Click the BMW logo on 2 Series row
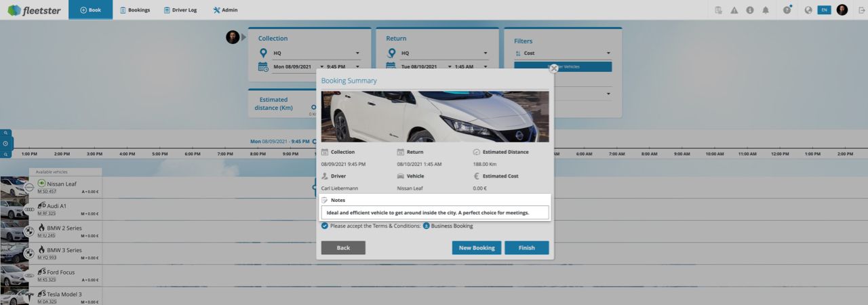868x305 pixels. (x=29, y=231)
